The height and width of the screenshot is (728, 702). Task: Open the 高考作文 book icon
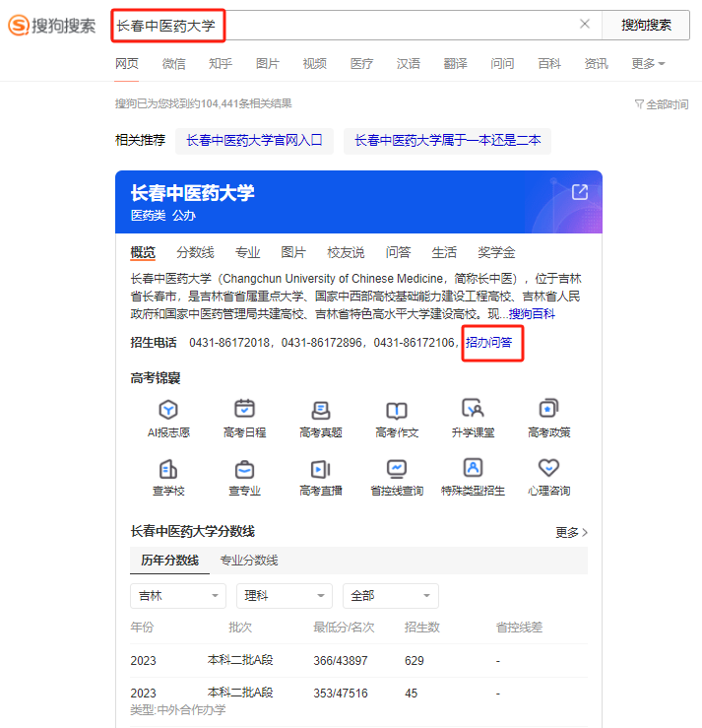coord(397,409)
